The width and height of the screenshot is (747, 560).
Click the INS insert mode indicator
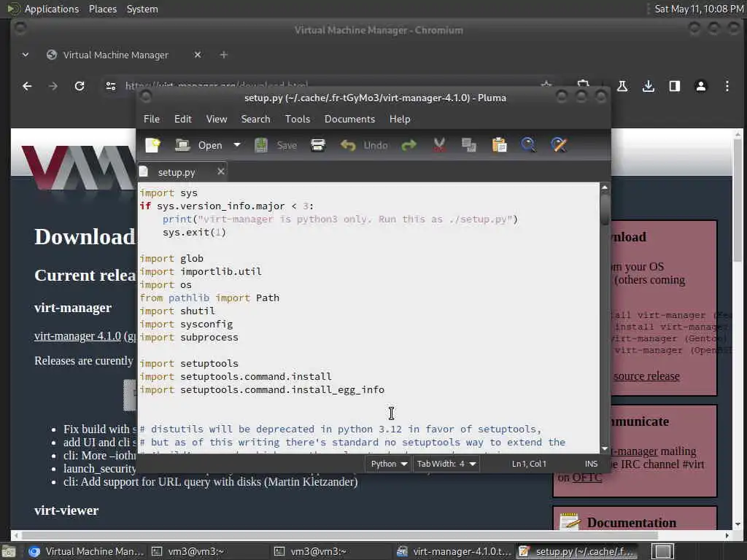click(591, 464)
